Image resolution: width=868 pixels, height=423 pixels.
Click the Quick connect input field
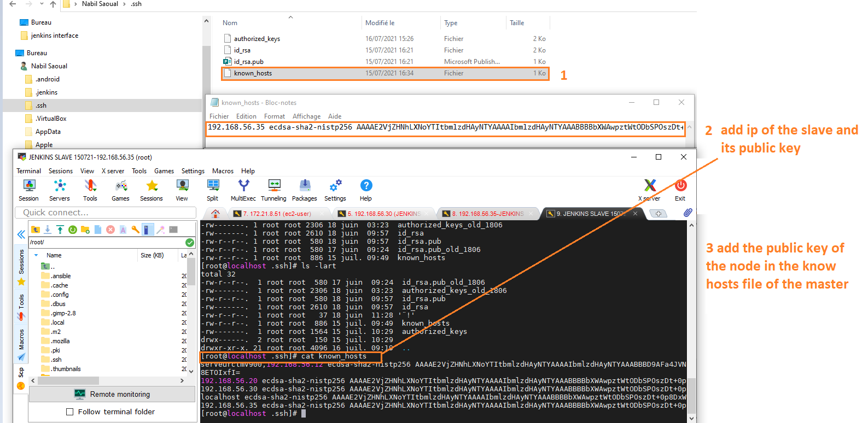click(106, 213)
